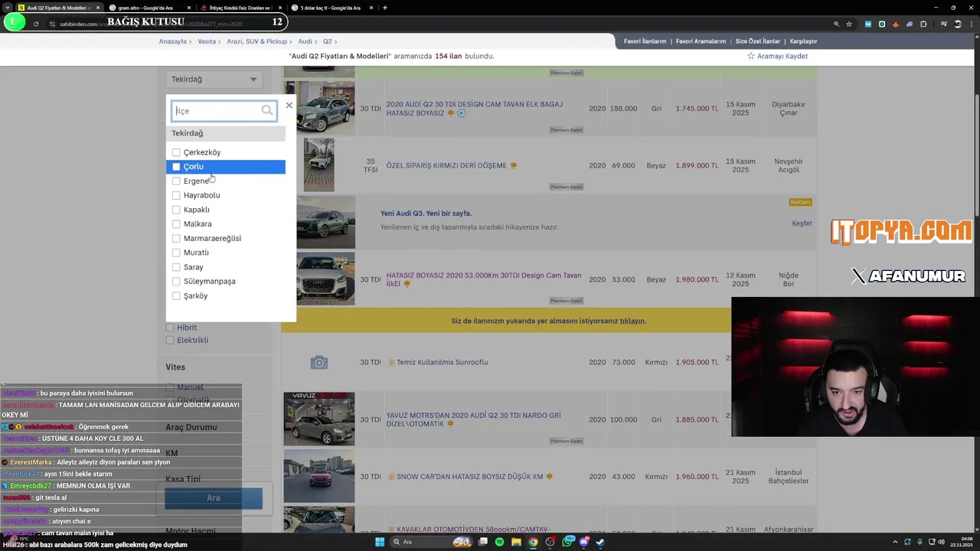Image resolution: width=980 pixels, height=551 pixels.
Task: Open SNOW CAR'DAN HATASIZ BOYSIZ listing
Action: point(469,477)
